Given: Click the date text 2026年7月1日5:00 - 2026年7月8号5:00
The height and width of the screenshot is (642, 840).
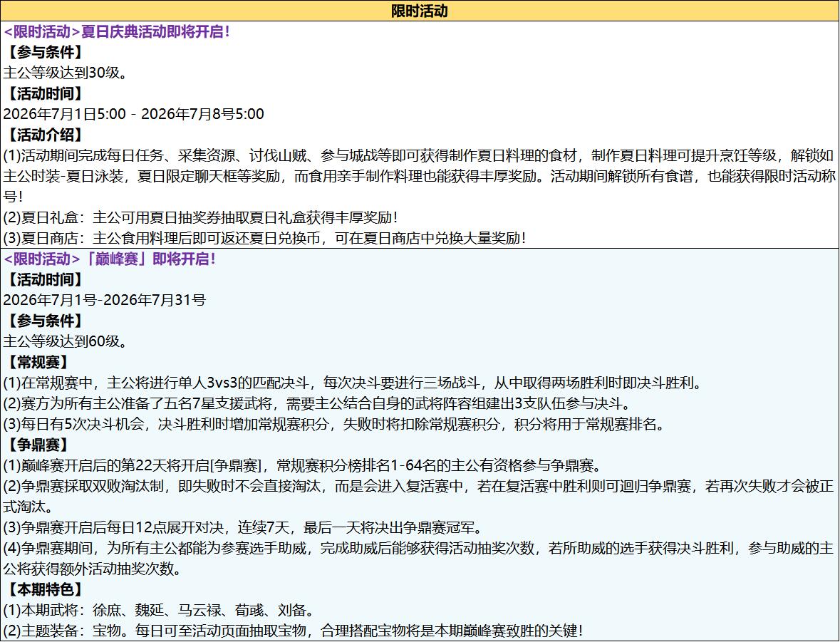Looking at the screenshot, I should pyautogui.click(x=133, y=114).
